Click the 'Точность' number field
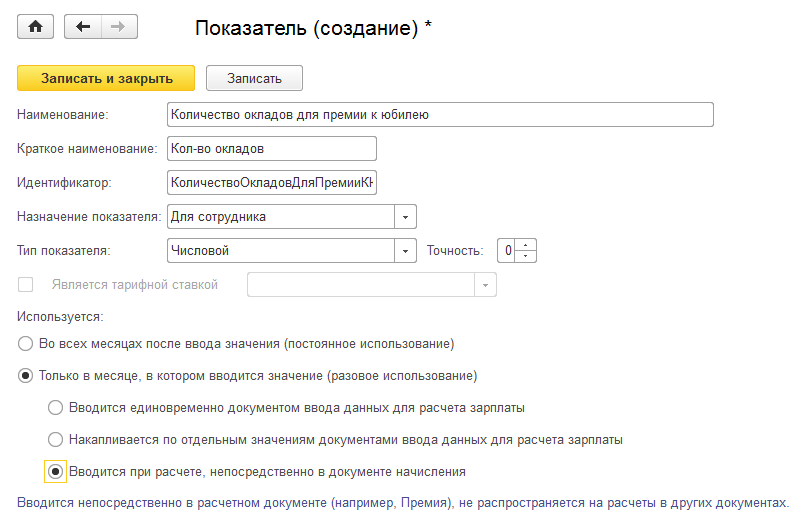The width and height of the screenshot is (796, 520). point(509,250)
